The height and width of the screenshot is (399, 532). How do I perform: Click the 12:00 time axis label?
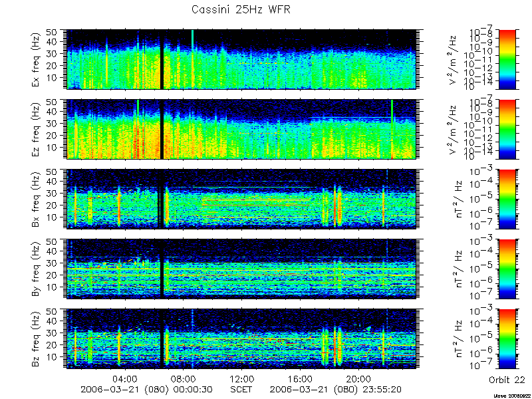[241, 378]
